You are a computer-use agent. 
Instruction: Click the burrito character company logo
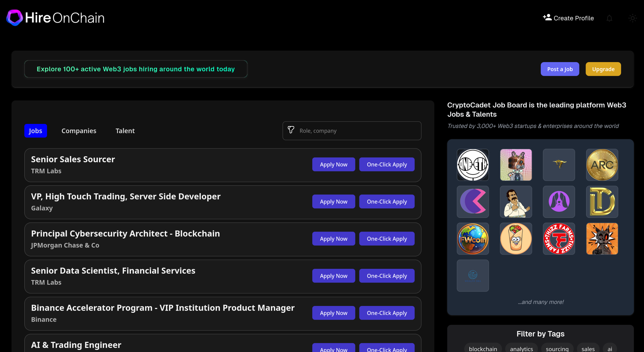click(x=516, y=239)
